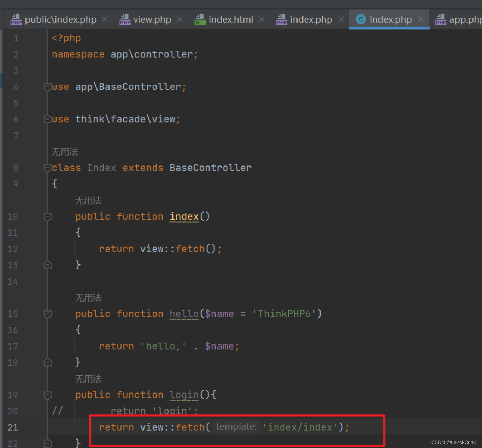Close the lowercase index.php tab
Image resolution: width=482 pixels, height=448 pixels.
[x=341, y=19]
